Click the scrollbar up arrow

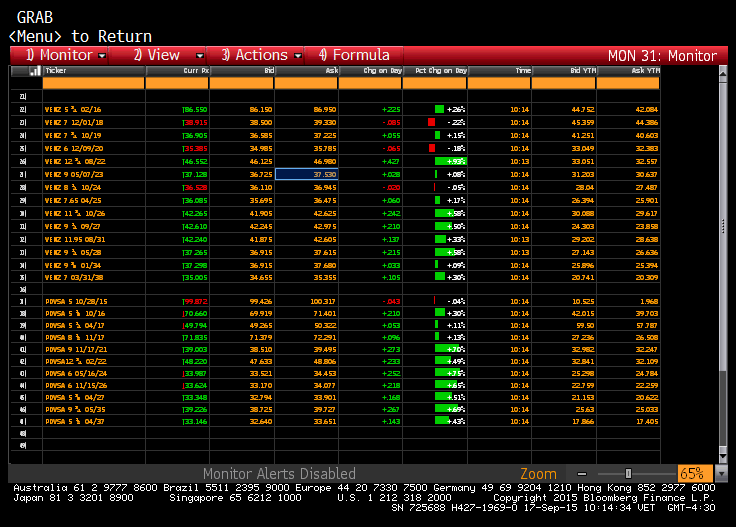(723, 72)
